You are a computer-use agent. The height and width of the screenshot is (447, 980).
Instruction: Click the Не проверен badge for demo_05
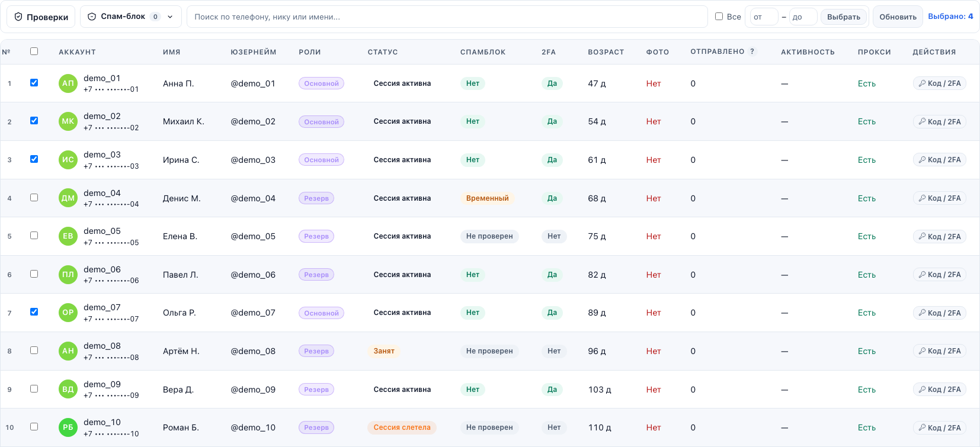click(489, 236)
